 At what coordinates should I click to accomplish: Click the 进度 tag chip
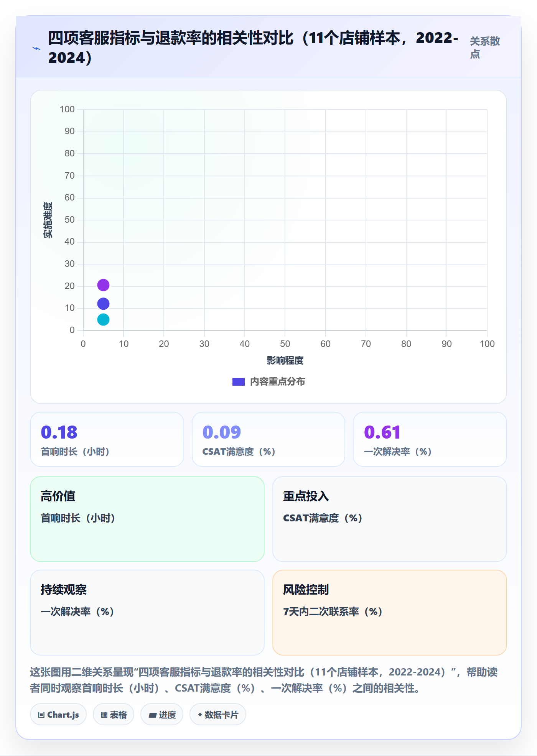pos(162,715)
